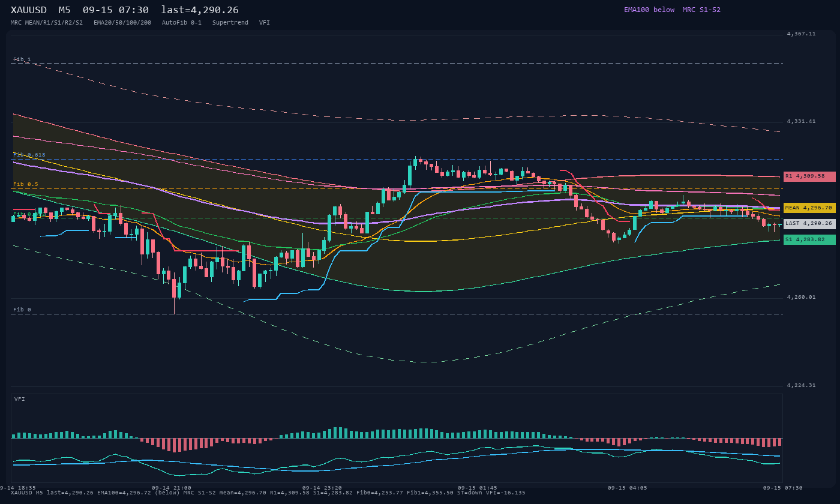
Task: Select the 09-14 23:20 time axis label
Action: [322, 488]
